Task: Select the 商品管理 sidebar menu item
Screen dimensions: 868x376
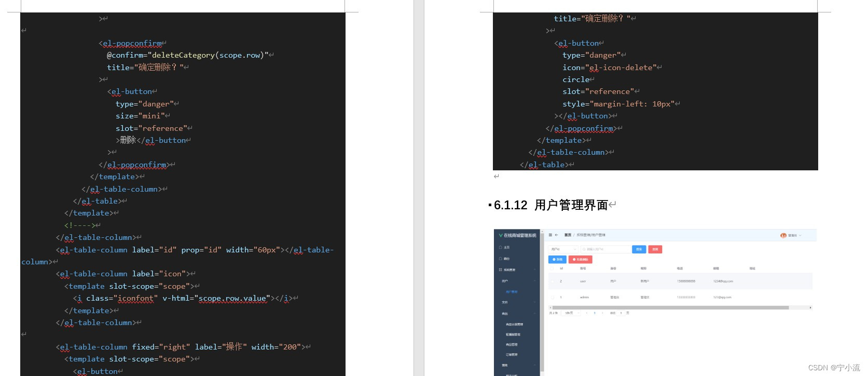Action: pyautogui.click(x=512, y=344)
